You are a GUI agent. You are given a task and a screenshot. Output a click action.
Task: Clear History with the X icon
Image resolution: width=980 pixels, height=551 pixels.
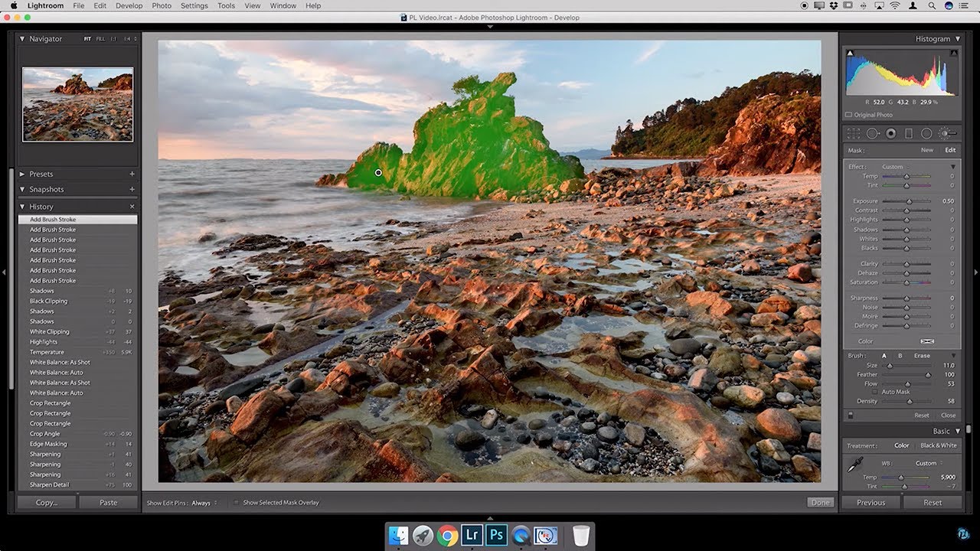click(x=132, y=207)
